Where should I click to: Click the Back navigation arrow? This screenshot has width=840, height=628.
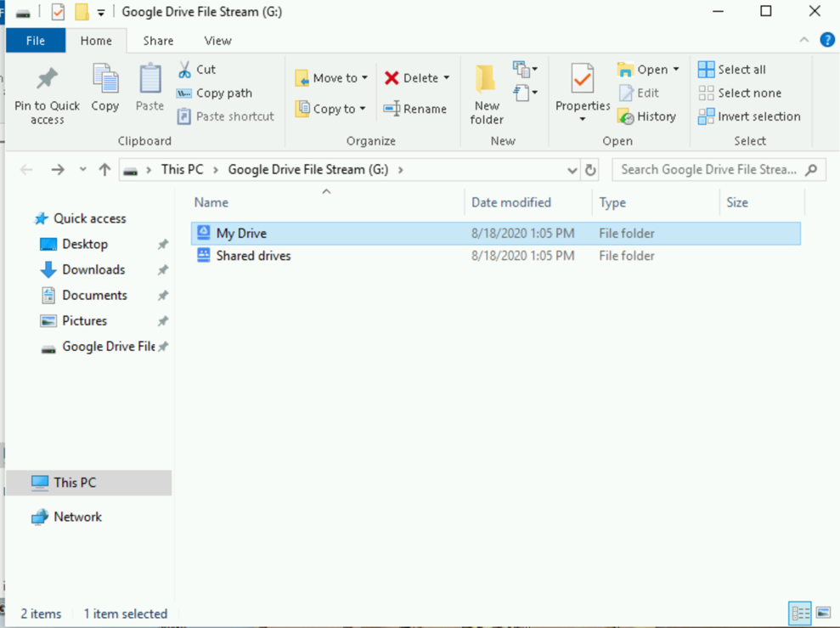point(26,170)
